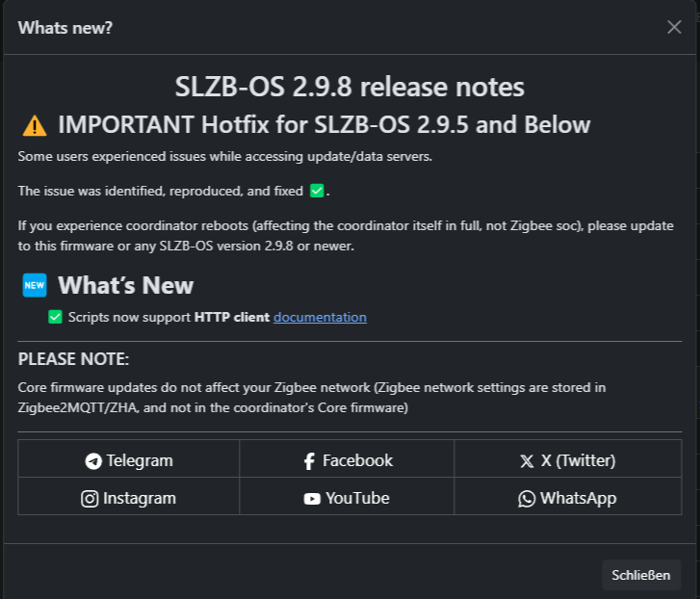Click the X logo icon
The width and height of the screenshot is (700, 599).
pos(527,461)
